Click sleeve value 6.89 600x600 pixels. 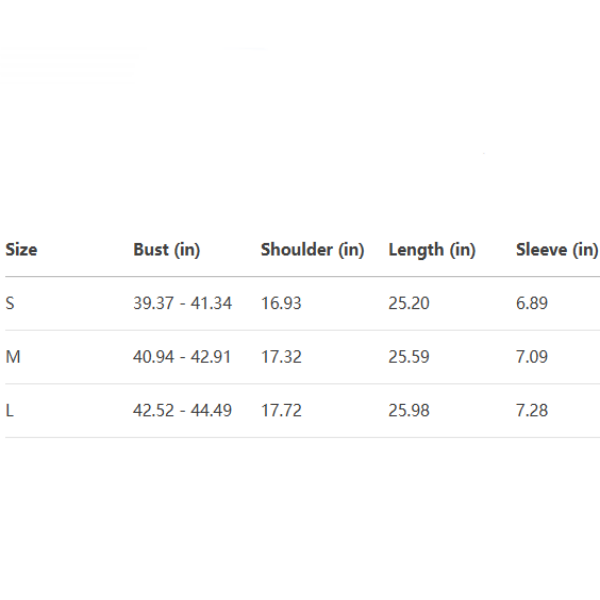pyautogui.click(x=532, y=303)
